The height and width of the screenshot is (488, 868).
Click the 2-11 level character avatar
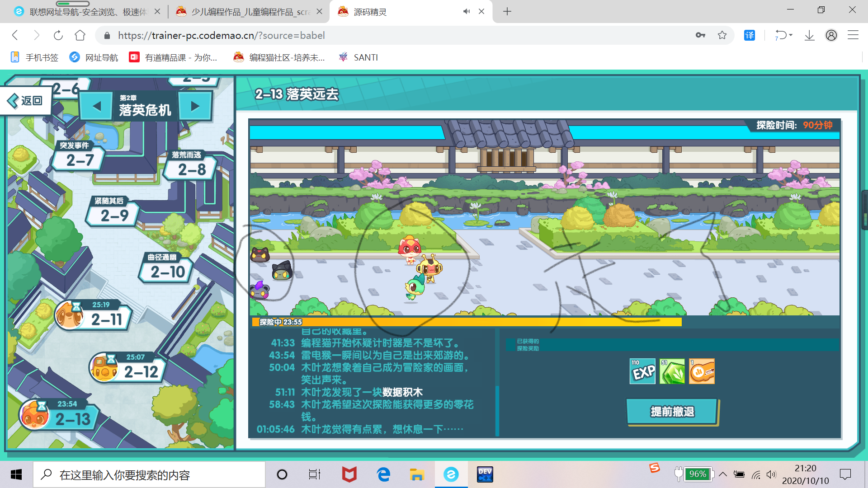pyautogui.click(x=70, y=315)
